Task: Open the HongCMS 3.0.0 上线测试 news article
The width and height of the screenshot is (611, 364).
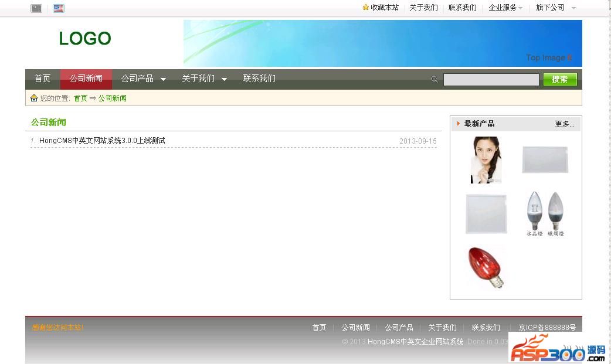Action: pyautogui.click(x=102, y=141)
